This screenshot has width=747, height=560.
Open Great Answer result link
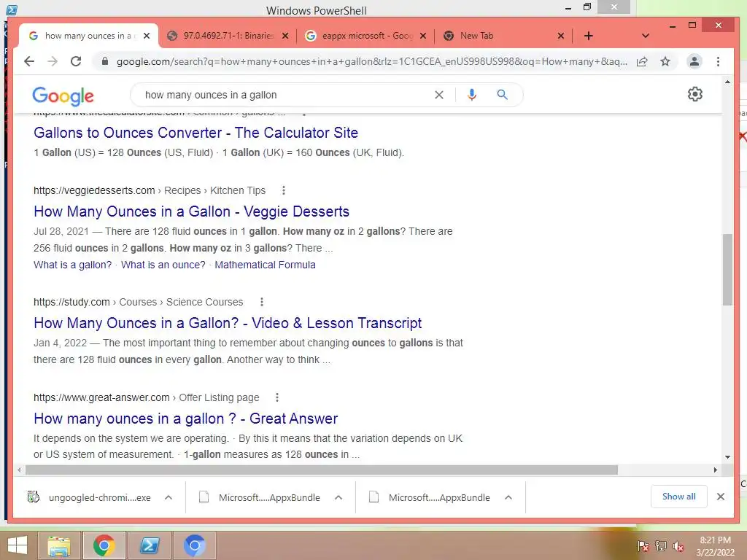186,419
